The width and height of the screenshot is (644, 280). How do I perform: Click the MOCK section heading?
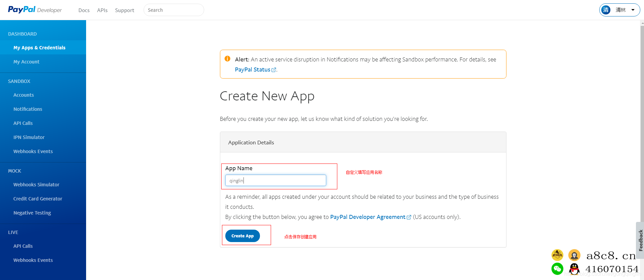tap(14, 171)
